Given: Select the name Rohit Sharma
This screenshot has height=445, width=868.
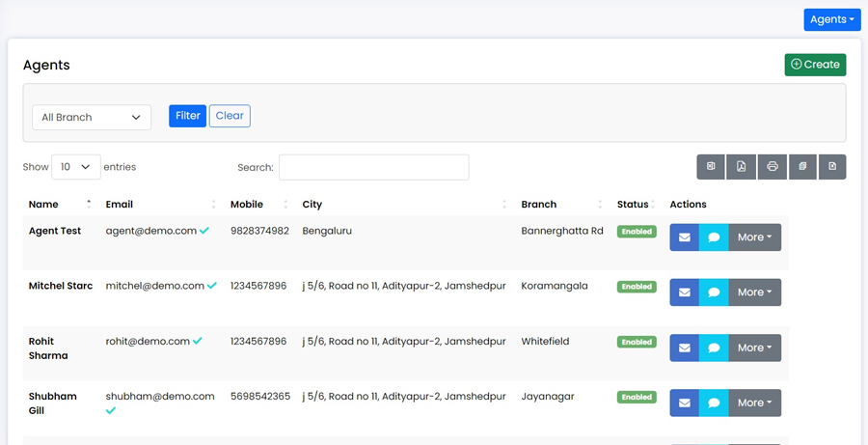Looking at the screenshot, I should [48, 348].
